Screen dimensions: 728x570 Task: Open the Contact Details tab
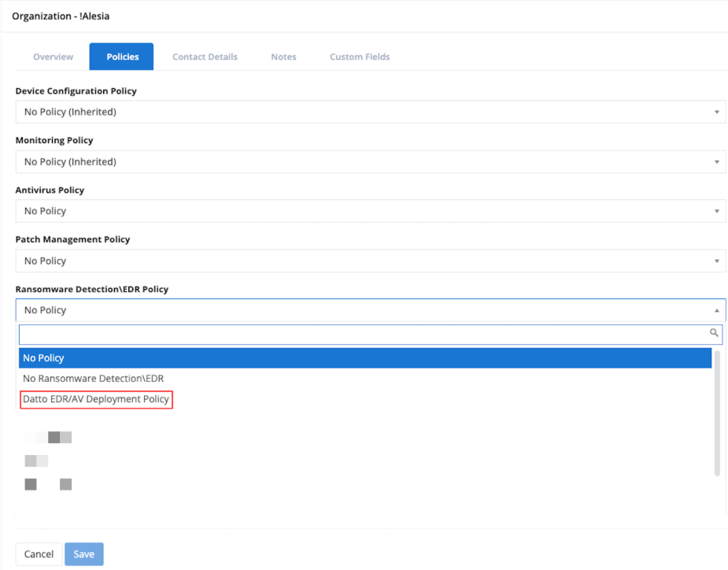(x=205, y=57)
